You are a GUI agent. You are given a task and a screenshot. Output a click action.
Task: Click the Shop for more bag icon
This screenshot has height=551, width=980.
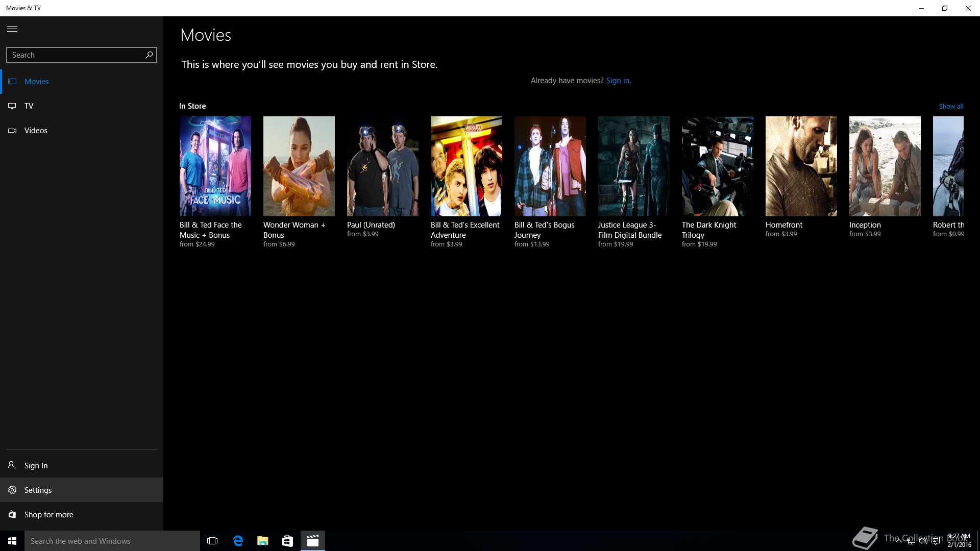click(x=12, y=514)
